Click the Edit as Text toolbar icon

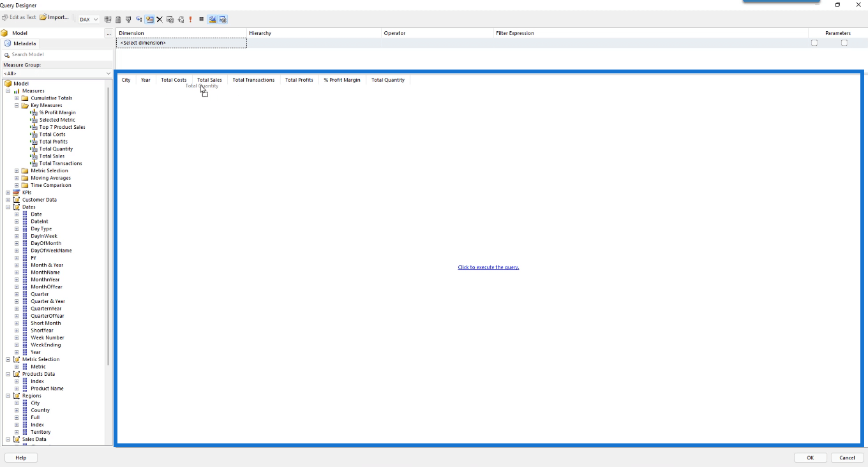(x=5, y=17)
